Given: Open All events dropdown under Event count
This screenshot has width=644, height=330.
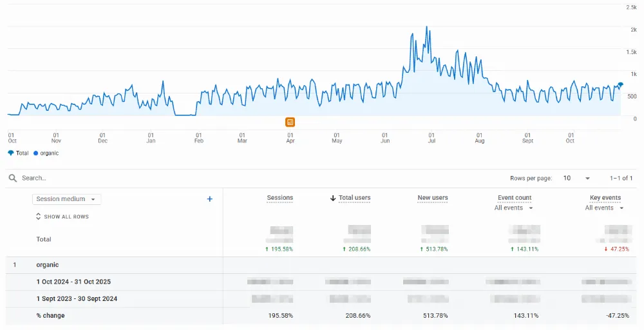Looking at the screenshot, I should [514, 208].
